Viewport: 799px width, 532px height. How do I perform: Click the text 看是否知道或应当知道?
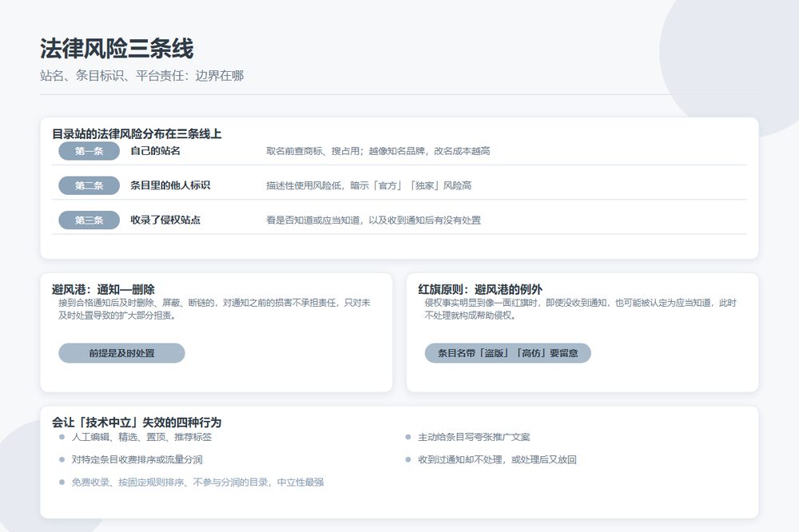[x=312, y=220]
